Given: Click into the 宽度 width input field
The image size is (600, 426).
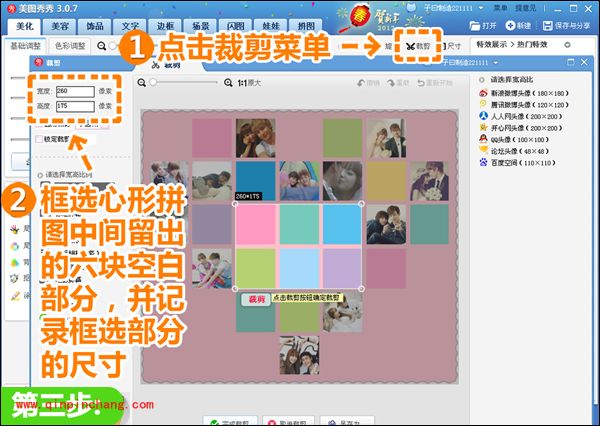Looking at the screenshot, I should click(x=75, y=91).
